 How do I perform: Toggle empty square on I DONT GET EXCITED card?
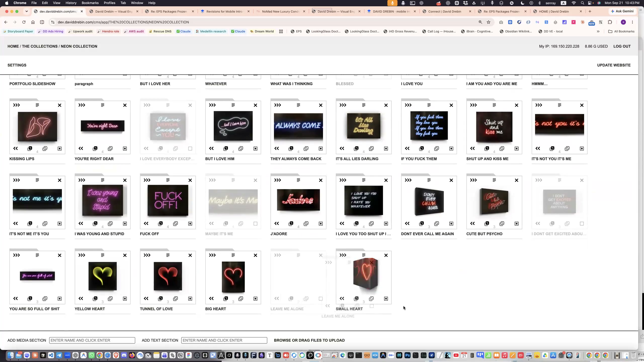[x=582, y=223]
